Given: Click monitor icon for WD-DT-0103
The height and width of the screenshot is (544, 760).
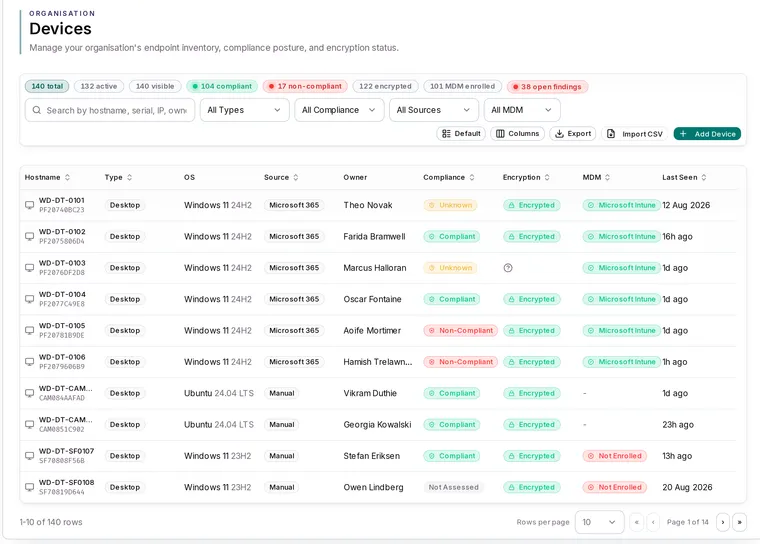Looking at the screenshot, I should (30, 268).
